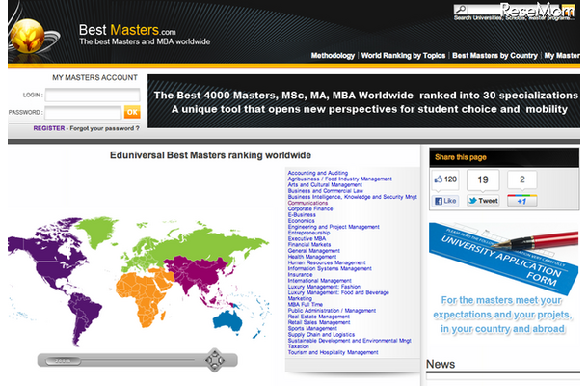Open the Insurance ranking link
The width and height of the screenshot is (588, 386).
(x=300, y=275)
